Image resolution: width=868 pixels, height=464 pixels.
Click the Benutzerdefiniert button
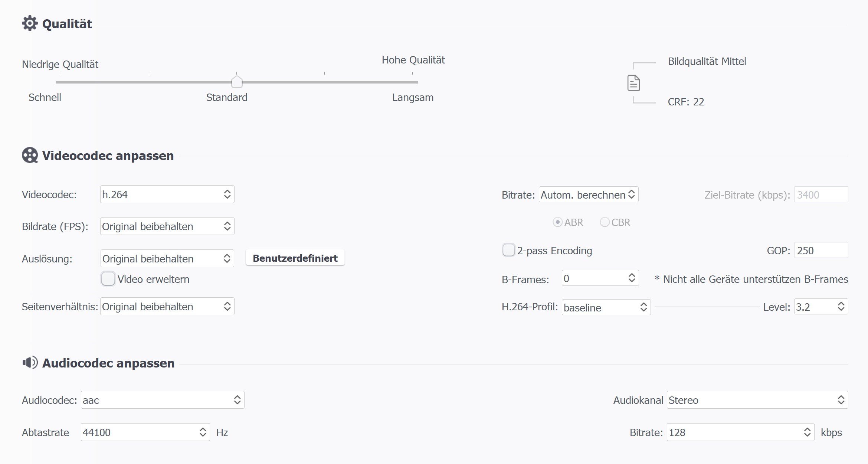coord(295,258)
